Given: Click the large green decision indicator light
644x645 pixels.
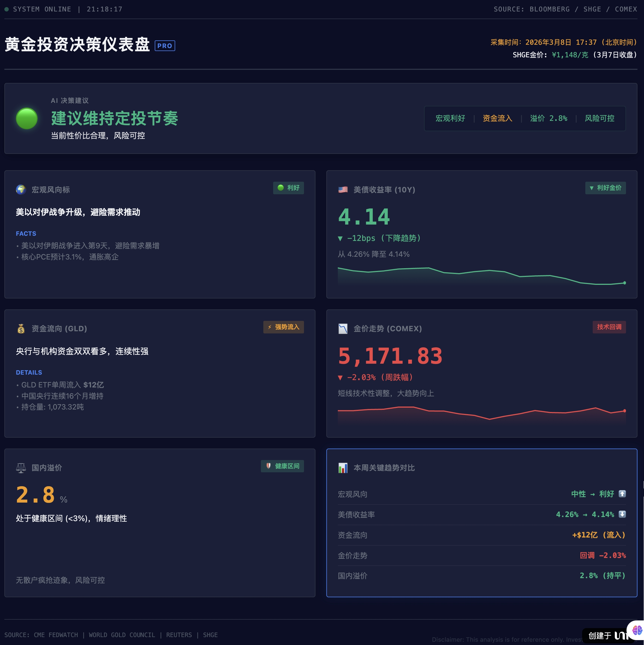Looking at the screenshot, I should coord(27,118).
